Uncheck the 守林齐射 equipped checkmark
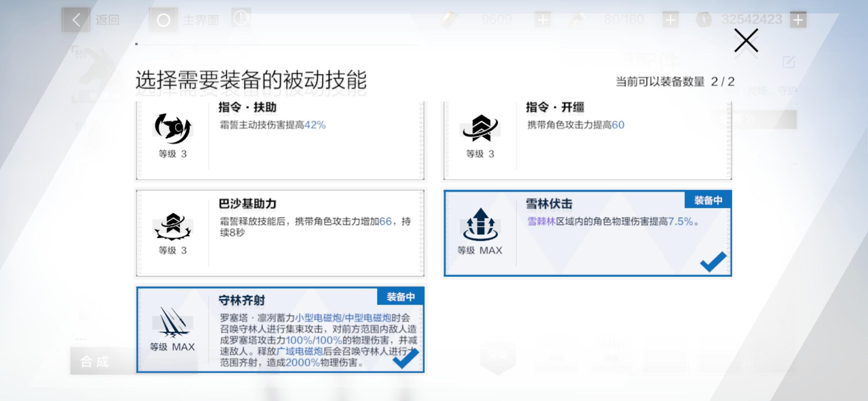This screenshot has width=868, height=401. click(x=405, y=358)
